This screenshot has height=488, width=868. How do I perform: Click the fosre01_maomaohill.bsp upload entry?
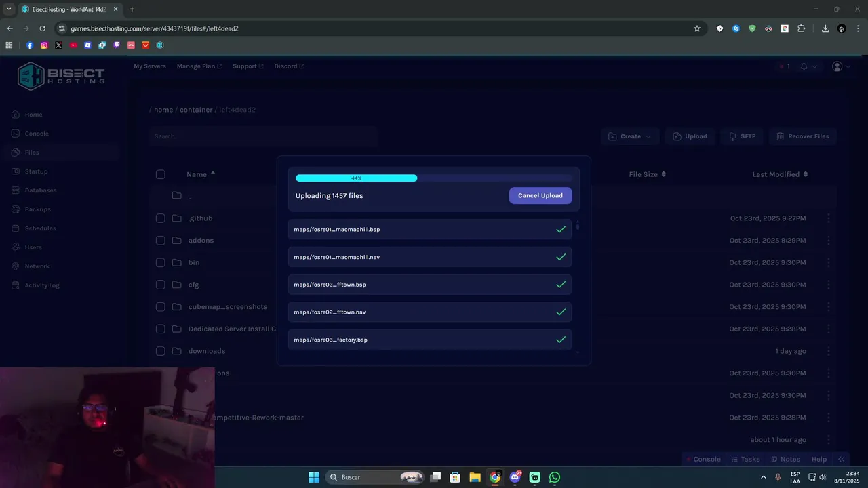(429, 229)
